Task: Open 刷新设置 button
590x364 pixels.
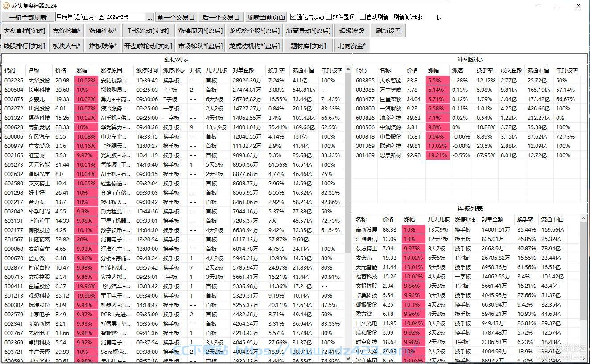Action: click(x=388, y=31)
